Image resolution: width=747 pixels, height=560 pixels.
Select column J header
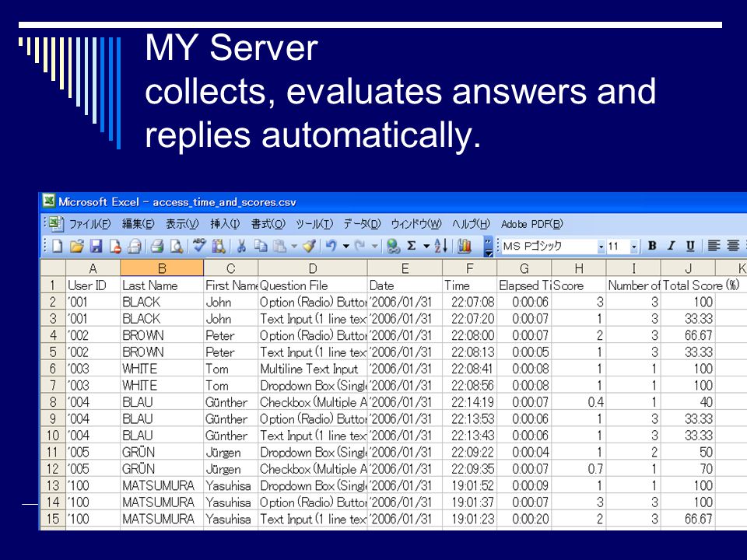tap(688, 268)
